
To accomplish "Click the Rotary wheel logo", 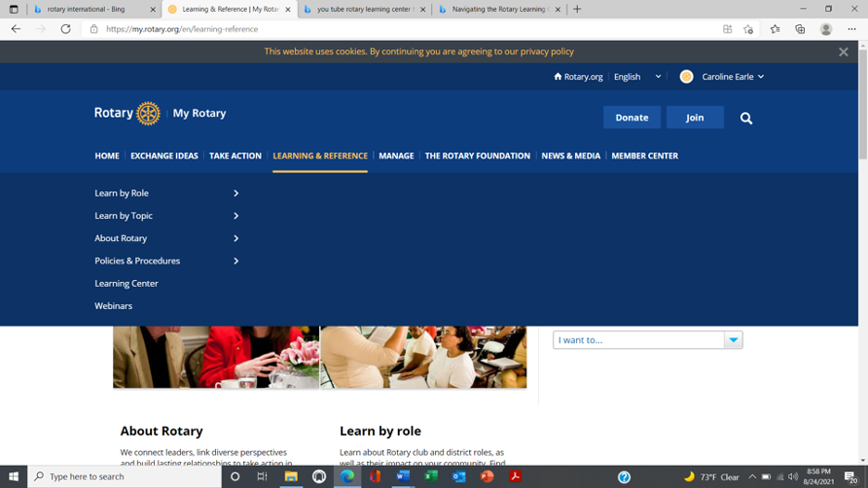I will [x=148, y=114].
